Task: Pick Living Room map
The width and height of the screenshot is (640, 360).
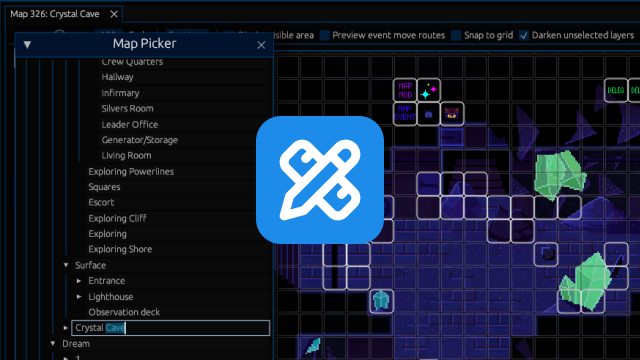Action: point(127,156)
